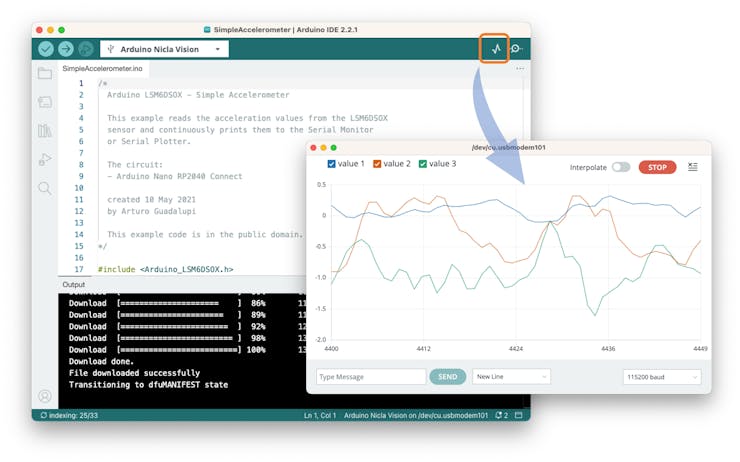Toggle the Interpolate switch
Image resolution: width=740 pixels, height=462 pixels.
point(621,167)
